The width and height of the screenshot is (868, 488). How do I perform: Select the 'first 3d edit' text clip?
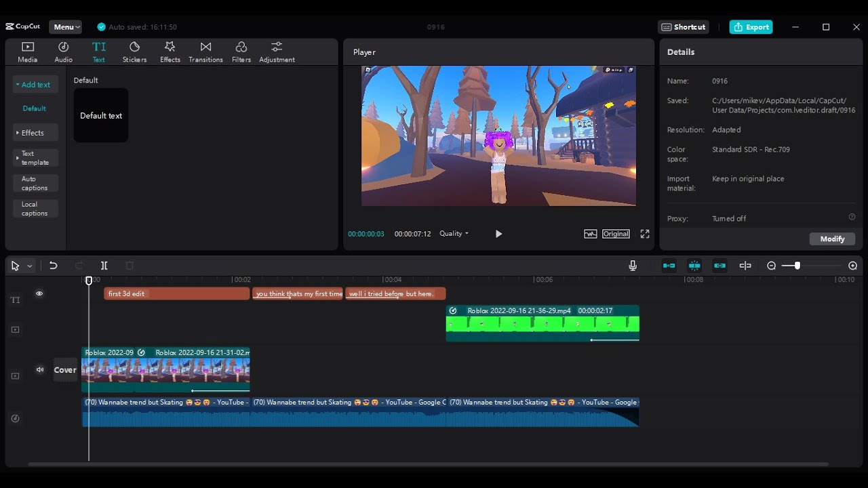coord(177,293)
